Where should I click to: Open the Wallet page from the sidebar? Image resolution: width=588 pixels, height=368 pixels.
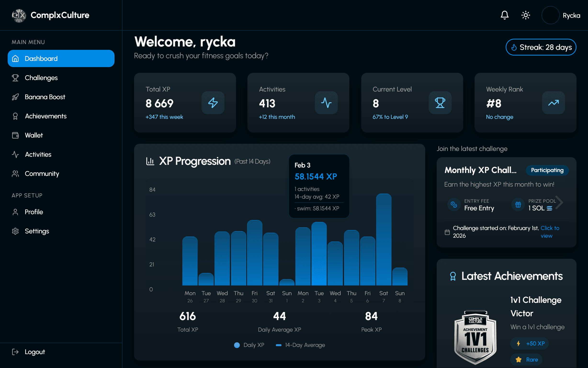34,135
